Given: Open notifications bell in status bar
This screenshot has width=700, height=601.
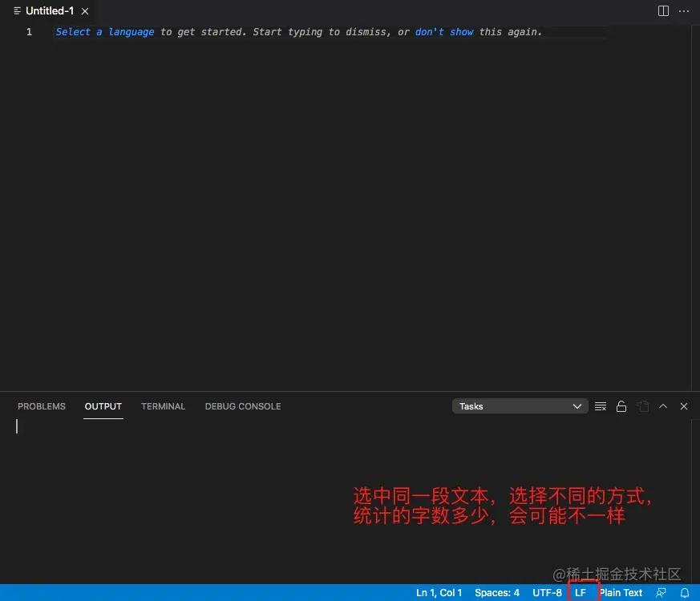Looking at the screenshot, I should pos(685,592).
